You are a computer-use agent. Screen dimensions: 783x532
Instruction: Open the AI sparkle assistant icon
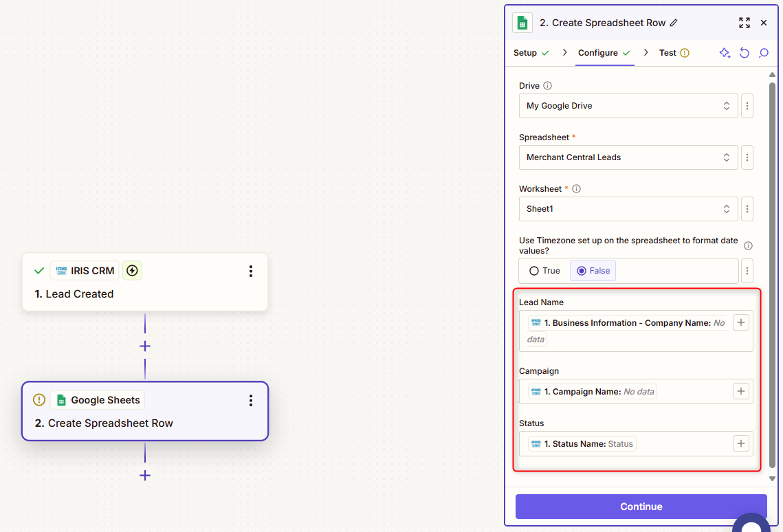[x=725, y=53]
